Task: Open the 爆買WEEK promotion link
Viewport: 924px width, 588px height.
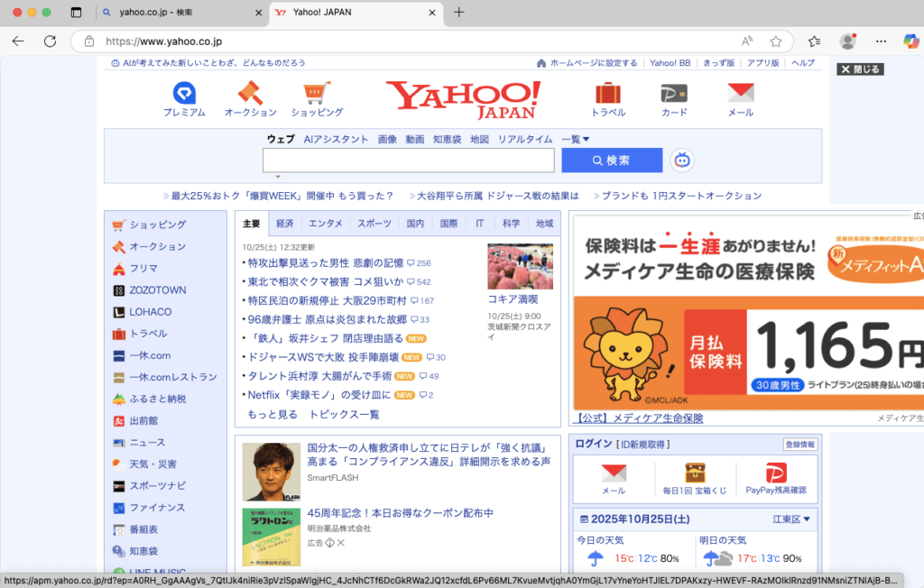Action: click(282, 196)
